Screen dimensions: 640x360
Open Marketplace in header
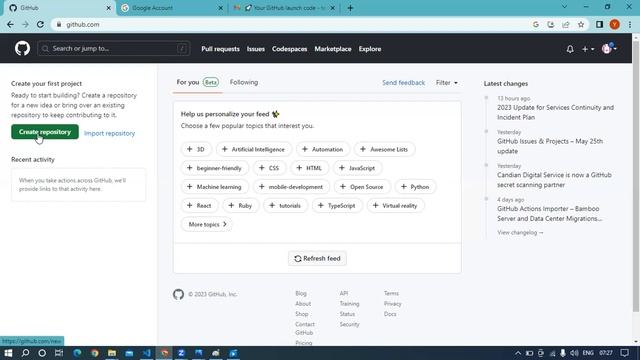333,49
